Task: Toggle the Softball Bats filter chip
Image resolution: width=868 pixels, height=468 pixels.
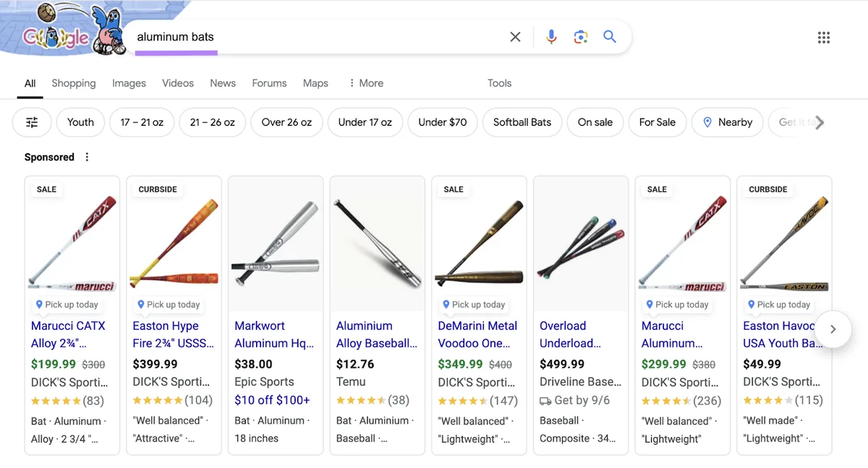Action: 522,122
